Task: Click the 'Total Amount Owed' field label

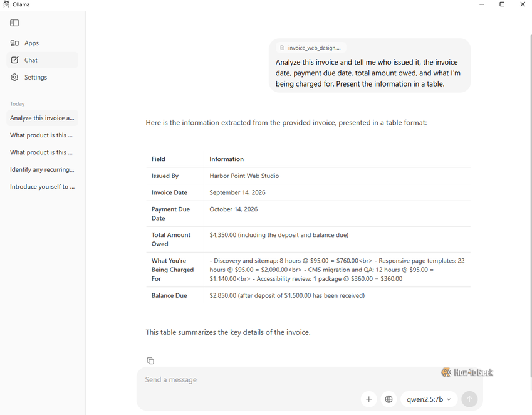Action: [171, 239]
